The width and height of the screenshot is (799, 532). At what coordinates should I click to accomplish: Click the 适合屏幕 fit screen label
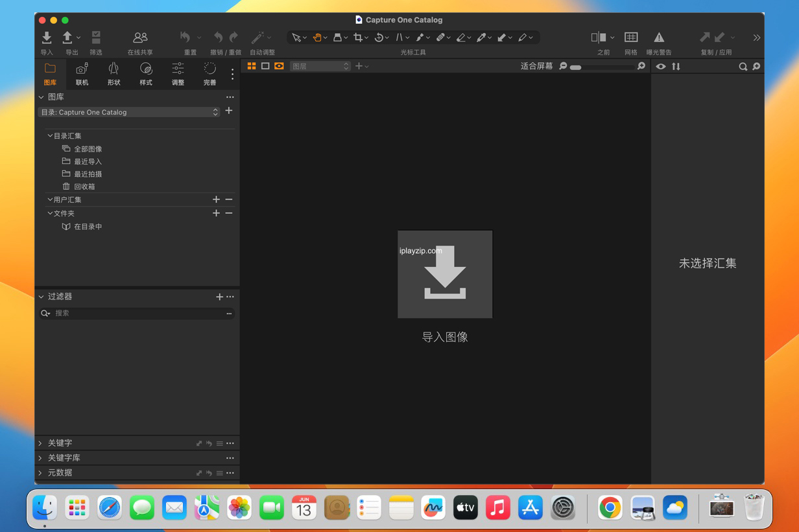coord(537,66)
